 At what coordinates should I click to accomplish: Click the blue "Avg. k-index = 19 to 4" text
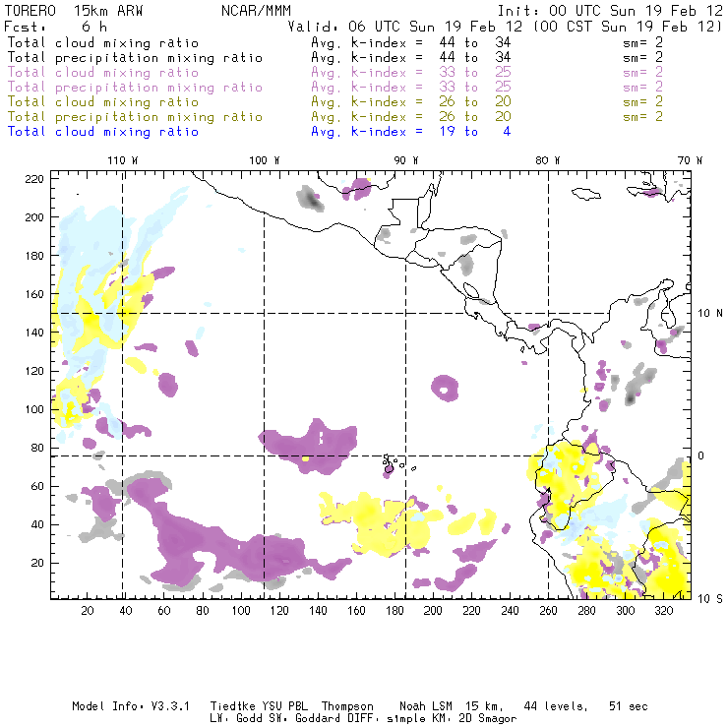pyautogui.click(x=411, y=132)
